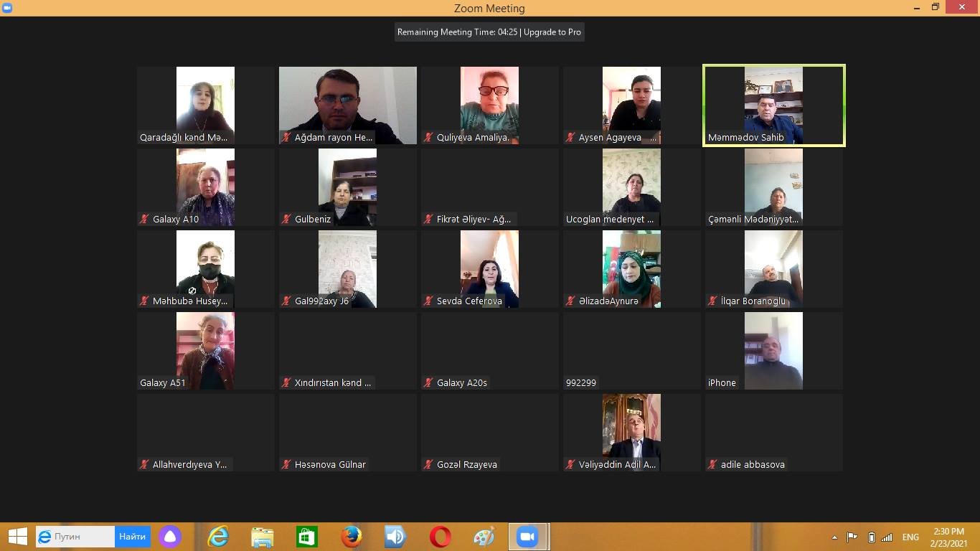Click muted mic icon beside Sevda Ceferova
Viewport: 980px width, 551px height.
pos(429,301)
